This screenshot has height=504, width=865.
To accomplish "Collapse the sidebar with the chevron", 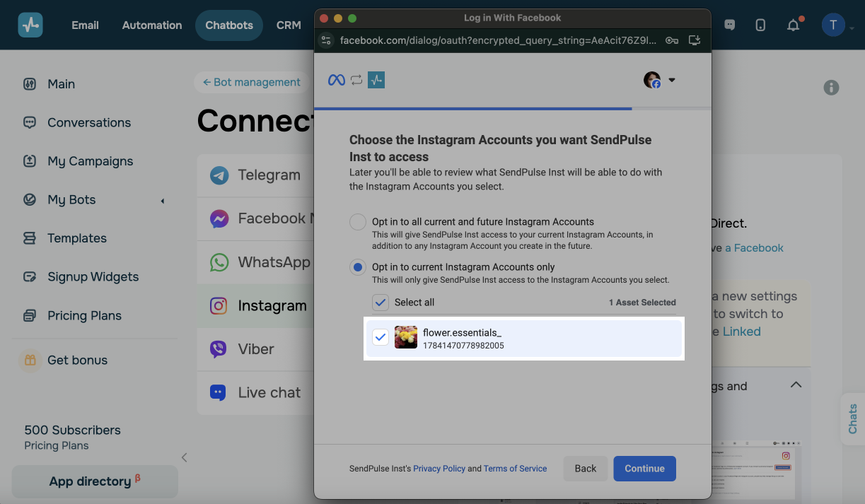I will (184, 457).
